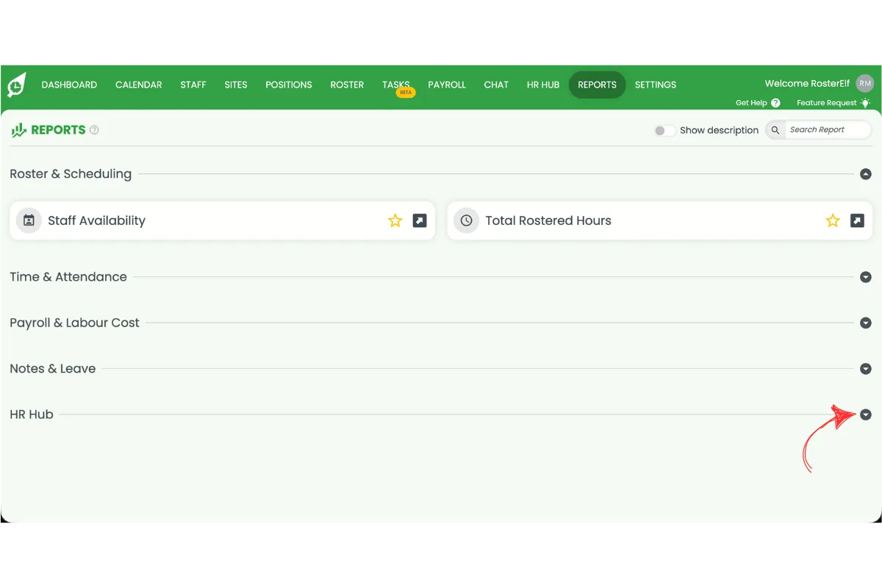Switch to the Roster page

point(347,85)
